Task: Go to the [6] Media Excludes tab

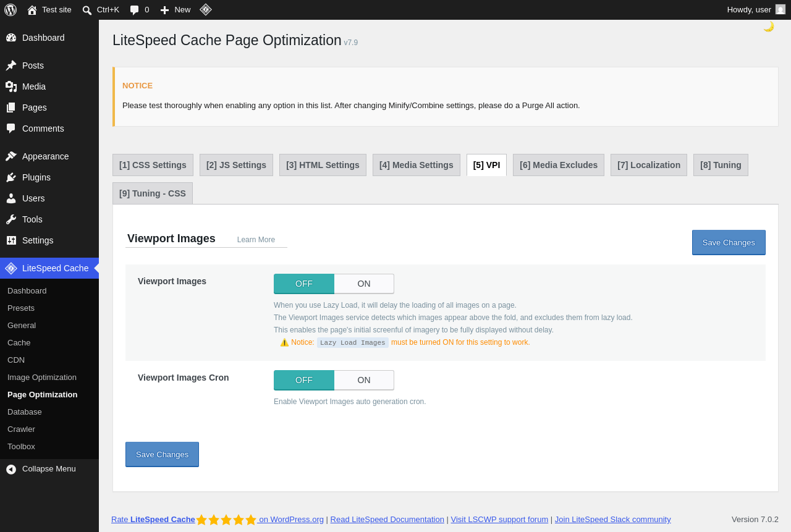Action: click(x=559, y=165)
